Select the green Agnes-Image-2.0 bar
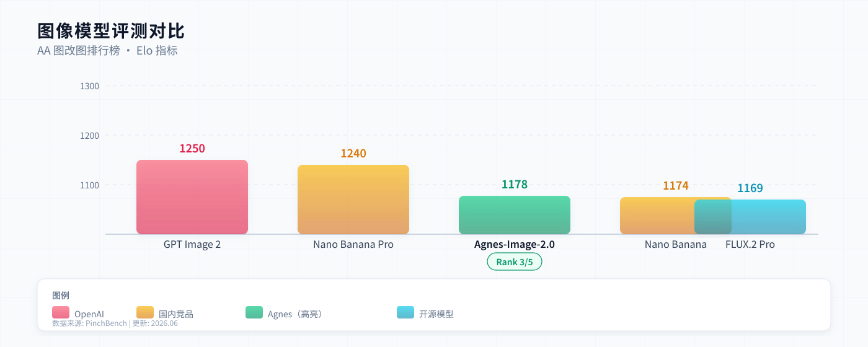The image size is (868, 347). point(515,215)
